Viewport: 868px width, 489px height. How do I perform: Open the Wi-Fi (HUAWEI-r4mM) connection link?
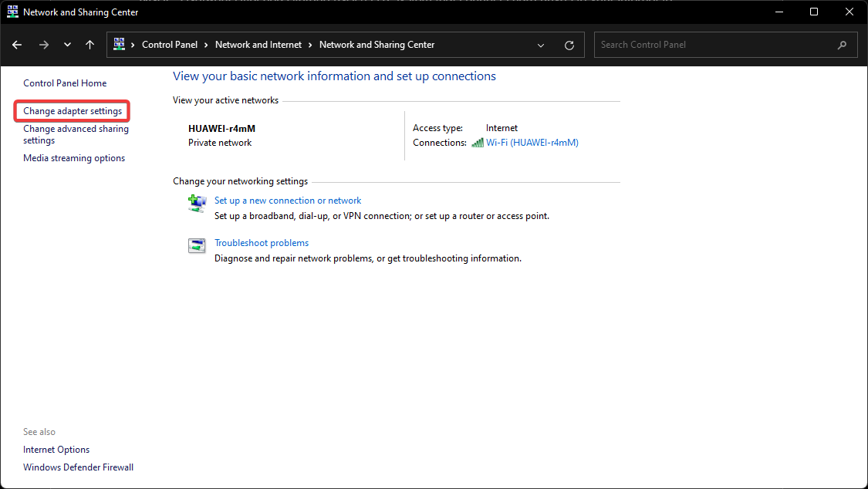tap(532, 142)
